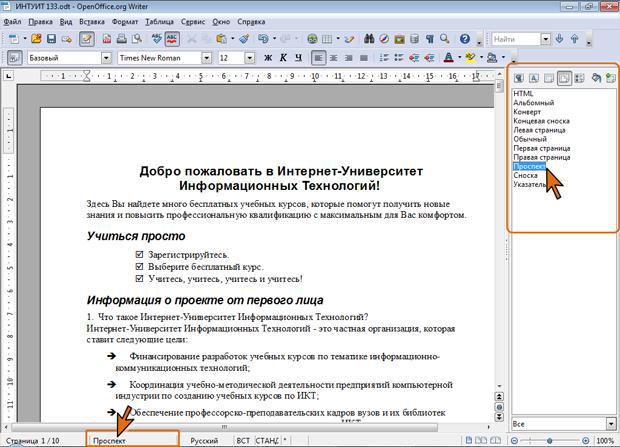620x447 pixels.
Task: Open the Вид menu
Action: coord(66,22)
